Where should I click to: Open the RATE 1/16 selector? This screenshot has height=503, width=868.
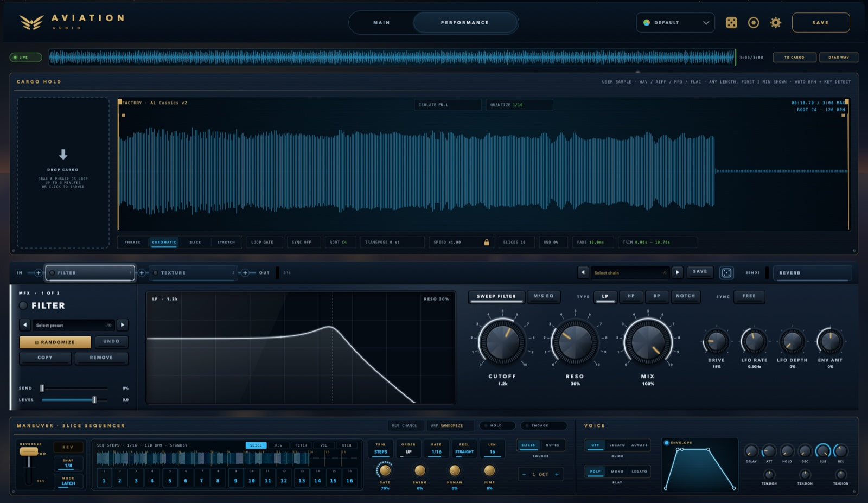click(x=436, y=448)
